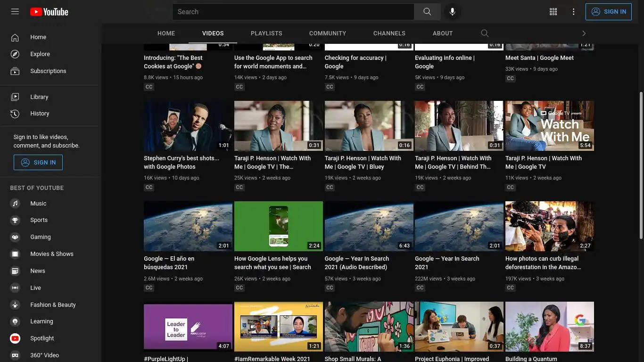Select the VIDEOS channel tab

(x=213, y=33)
